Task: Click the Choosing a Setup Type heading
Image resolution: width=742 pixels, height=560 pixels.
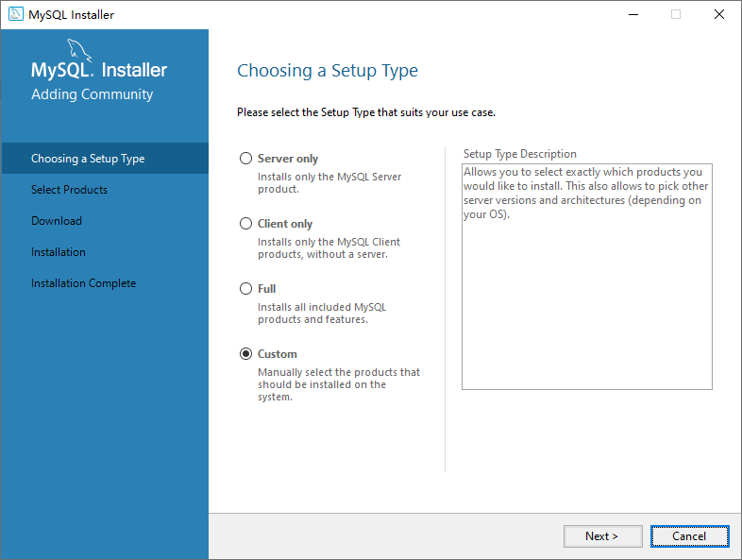Action: [x=328, y=71]
